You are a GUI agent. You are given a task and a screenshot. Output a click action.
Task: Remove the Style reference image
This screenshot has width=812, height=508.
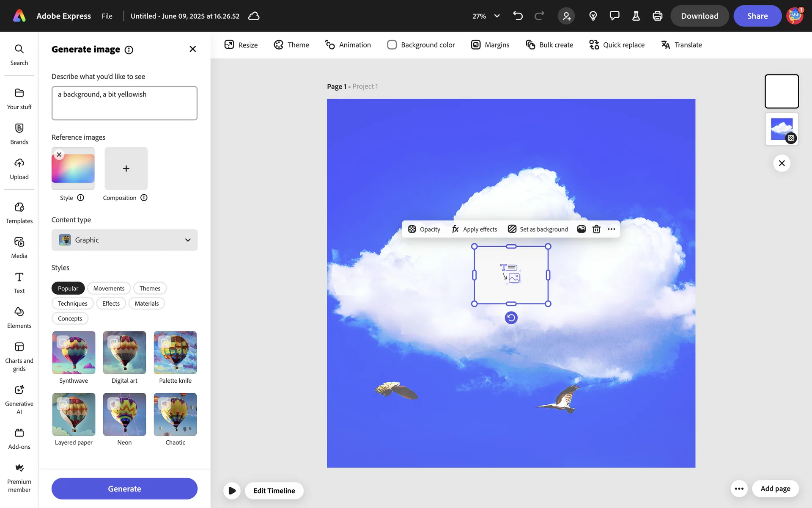tap(59, 155)
